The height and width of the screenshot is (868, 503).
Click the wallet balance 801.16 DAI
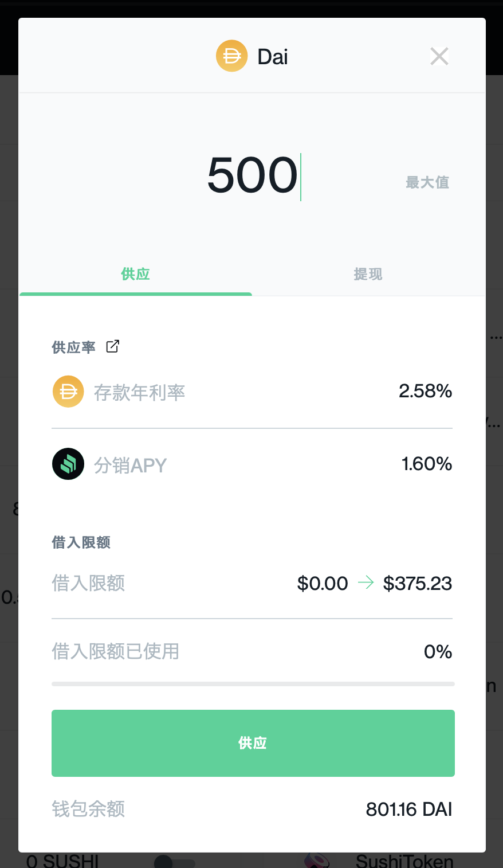(x=408, y=809)
